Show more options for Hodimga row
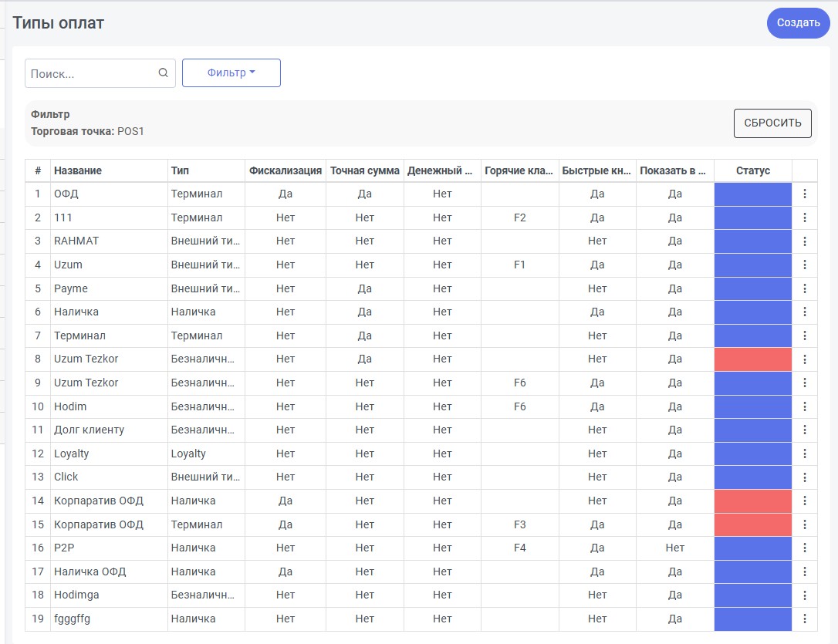Viewport: 838px width, 644px height. (804, 595)
